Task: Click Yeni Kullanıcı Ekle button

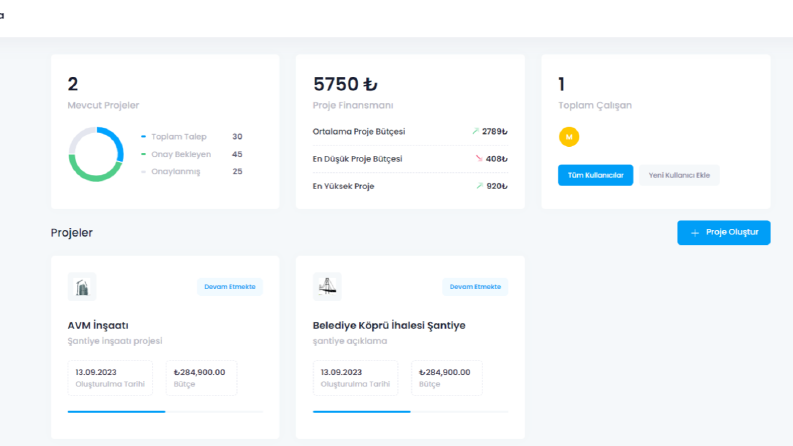Action: tap(679, 175)
